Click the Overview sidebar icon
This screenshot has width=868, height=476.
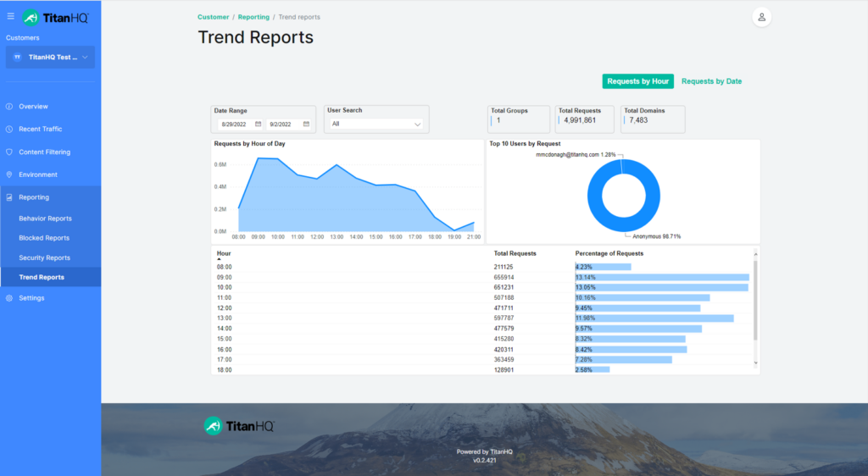(x=9, y=107)
